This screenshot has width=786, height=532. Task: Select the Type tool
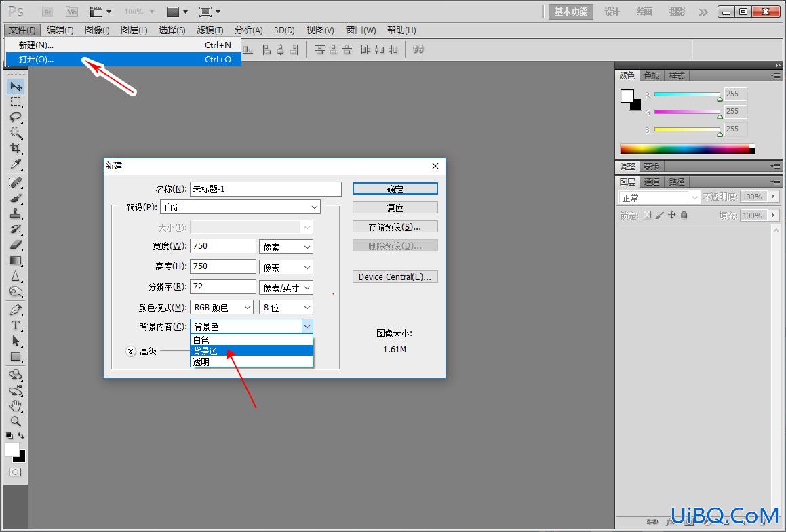tap(16, 325)
